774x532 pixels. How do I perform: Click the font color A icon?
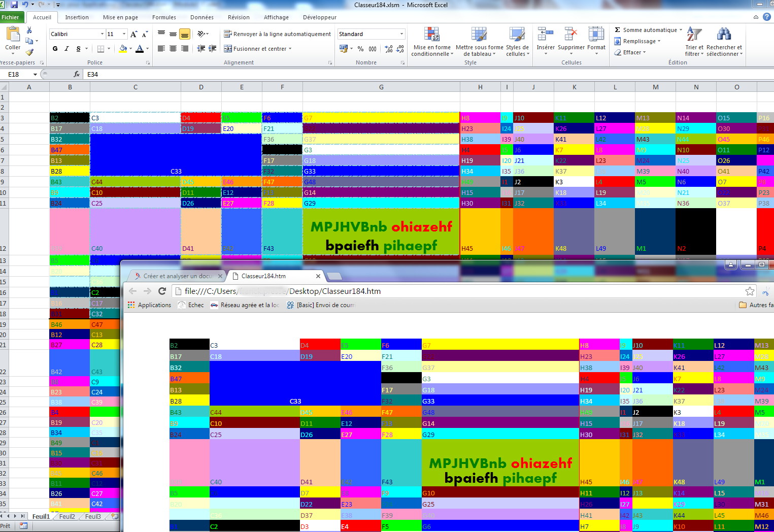[x=140, y=49]
